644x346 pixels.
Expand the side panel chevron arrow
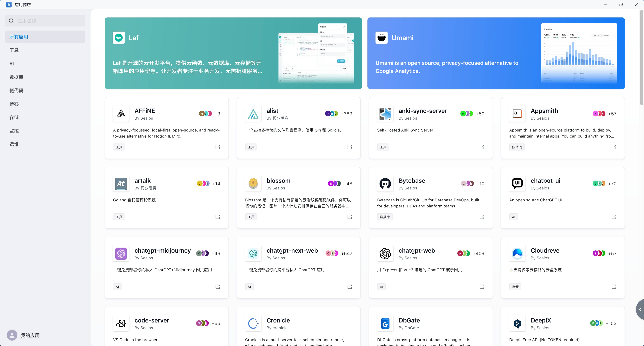pos(640,309)
